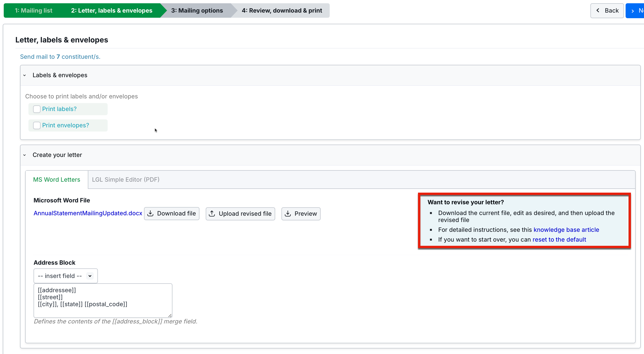
Task: Click the upload icon on Upload revised file
Action: point(212,213)
